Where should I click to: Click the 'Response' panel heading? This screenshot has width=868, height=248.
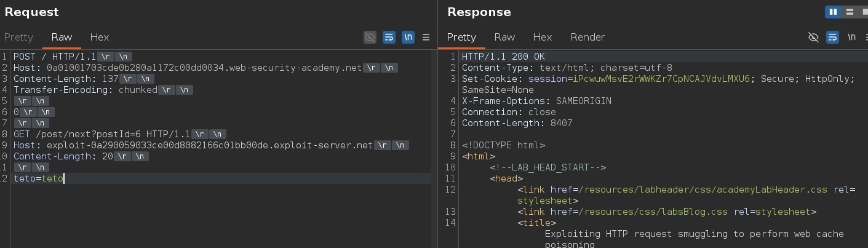tap(479, 12)
